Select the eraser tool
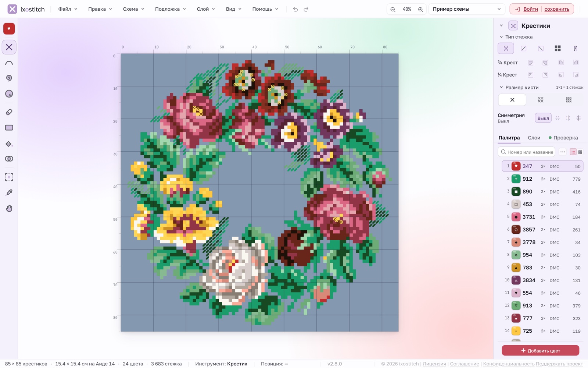Image resolution: width=588 pixels, height=368 pixels. (x=9, y=112)
